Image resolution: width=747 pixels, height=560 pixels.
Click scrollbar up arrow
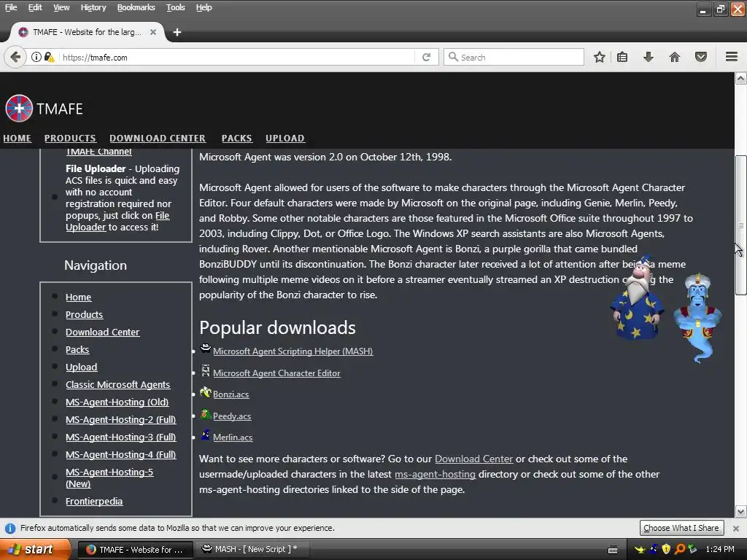(x=740, y=79)
